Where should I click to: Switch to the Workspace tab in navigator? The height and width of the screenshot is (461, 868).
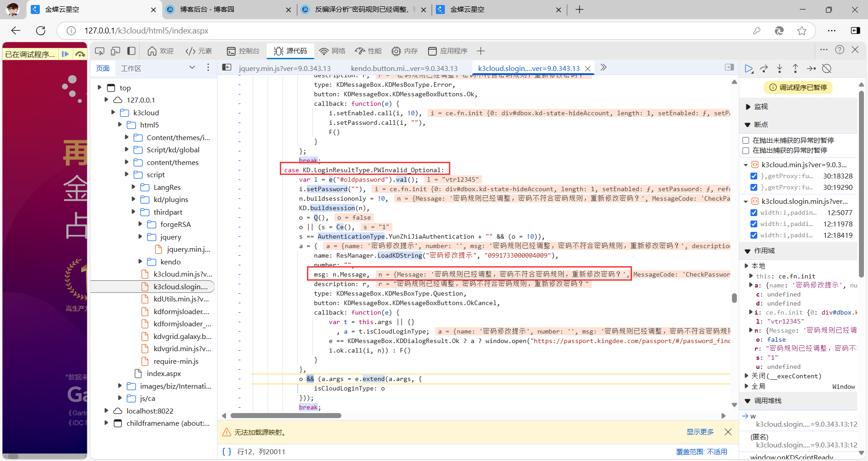click(x=131, y=68)
